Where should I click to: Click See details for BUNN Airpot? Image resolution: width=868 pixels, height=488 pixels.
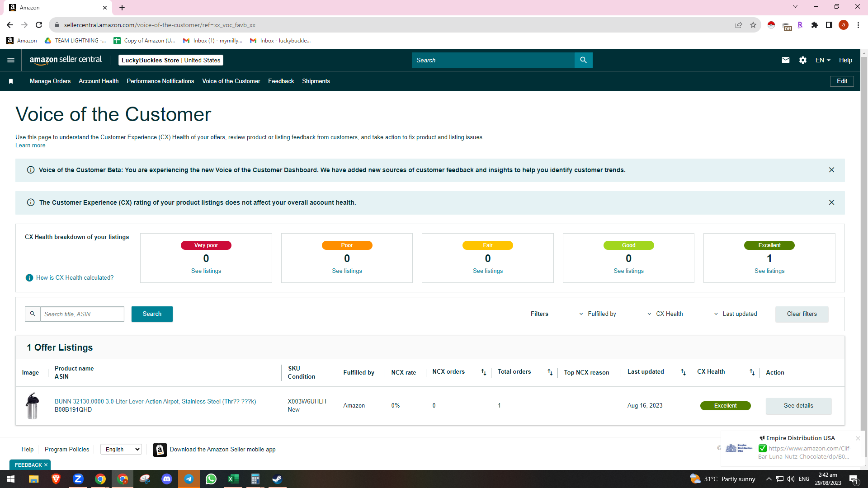(798, 406)
